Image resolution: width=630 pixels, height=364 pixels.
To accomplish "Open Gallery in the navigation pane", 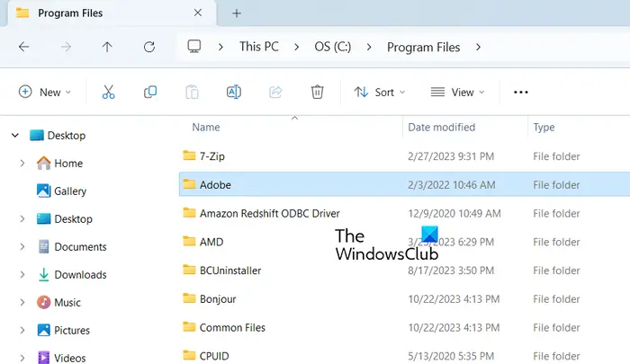I will [70, 191].
